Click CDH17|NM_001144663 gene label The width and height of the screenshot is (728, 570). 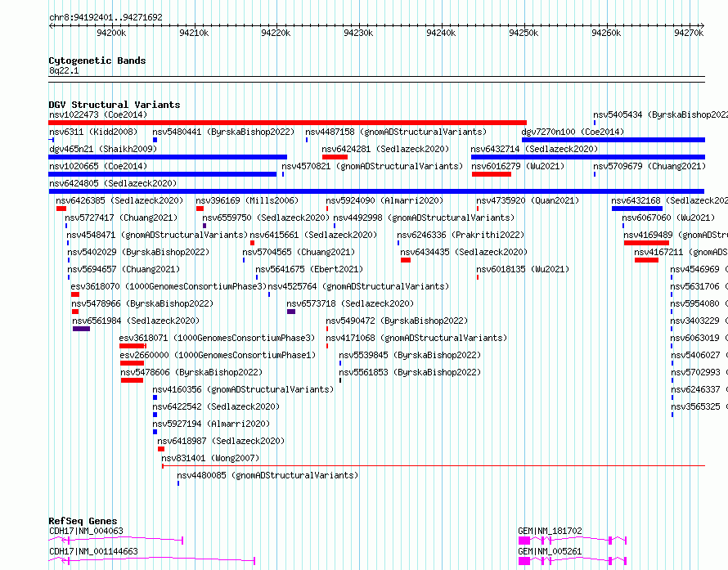[94, 551]
